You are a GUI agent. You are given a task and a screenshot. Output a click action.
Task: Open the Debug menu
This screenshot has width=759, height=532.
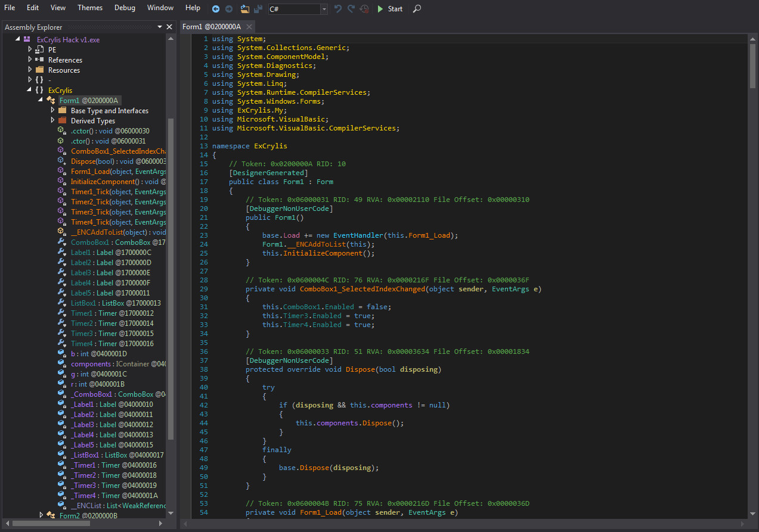[125, 8]
